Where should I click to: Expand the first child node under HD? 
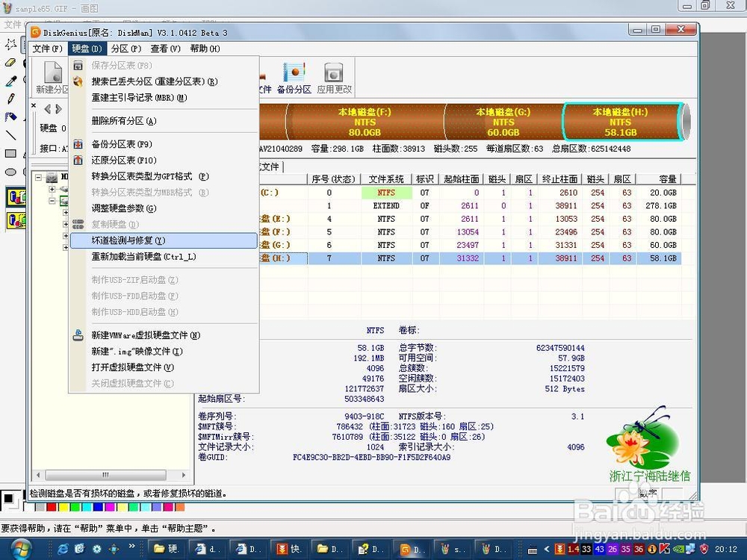[52, 189]
